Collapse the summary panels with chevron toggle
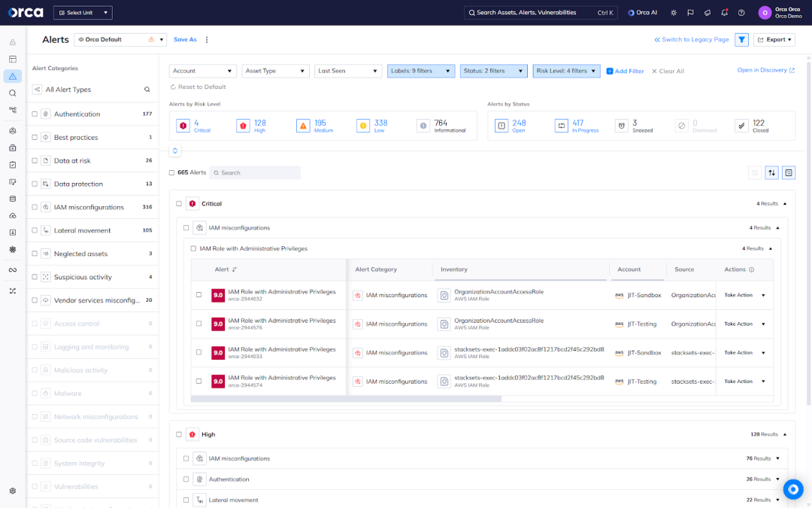The height and width of the screenshot is (508, 812). click(x=175, y=151)
